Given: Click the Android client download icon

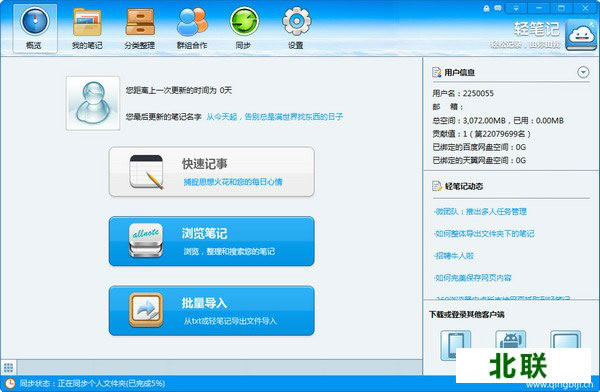Looking at the screenshot, I should pyautogui.click(x=510, y=340).
